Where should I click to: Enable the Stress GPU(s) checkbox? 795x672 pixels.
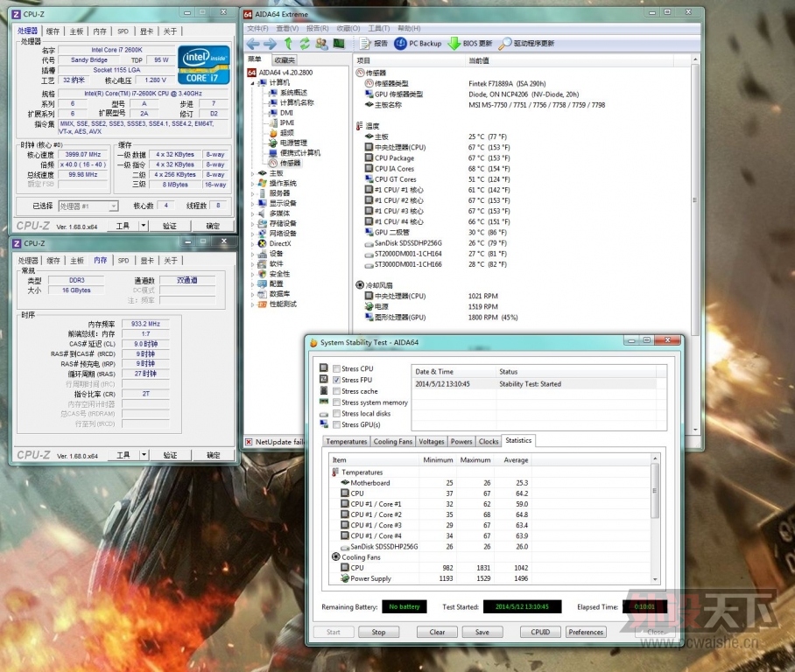click(x=336, y=424)
